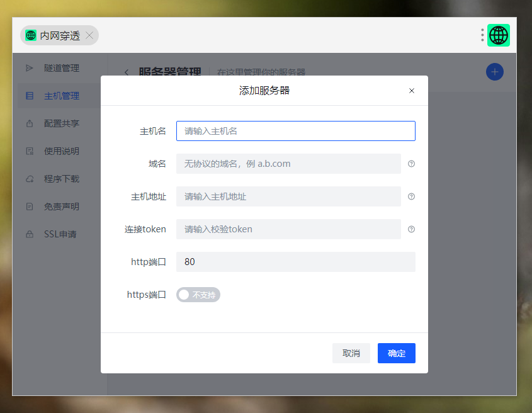This screenshot has height=413, width=532.
Task: Open 配置共享 in the sidebar
Action: coord(59,123)
